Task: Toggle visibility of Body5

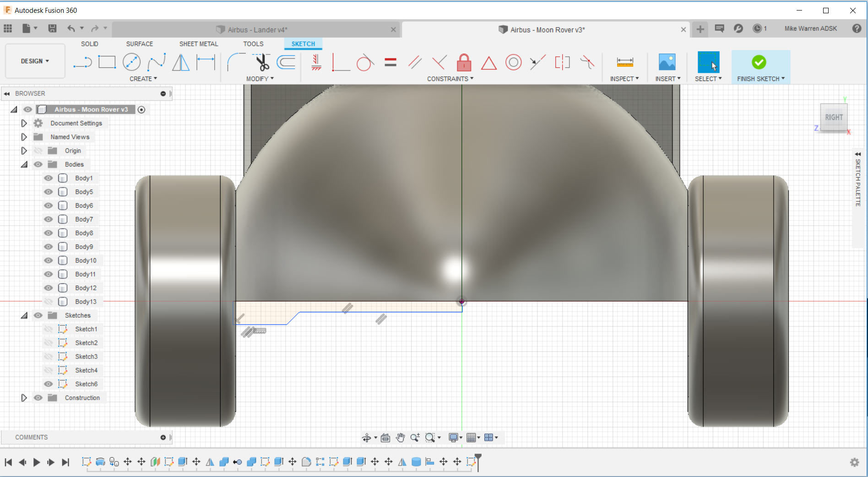Action: tap(48, 192)
